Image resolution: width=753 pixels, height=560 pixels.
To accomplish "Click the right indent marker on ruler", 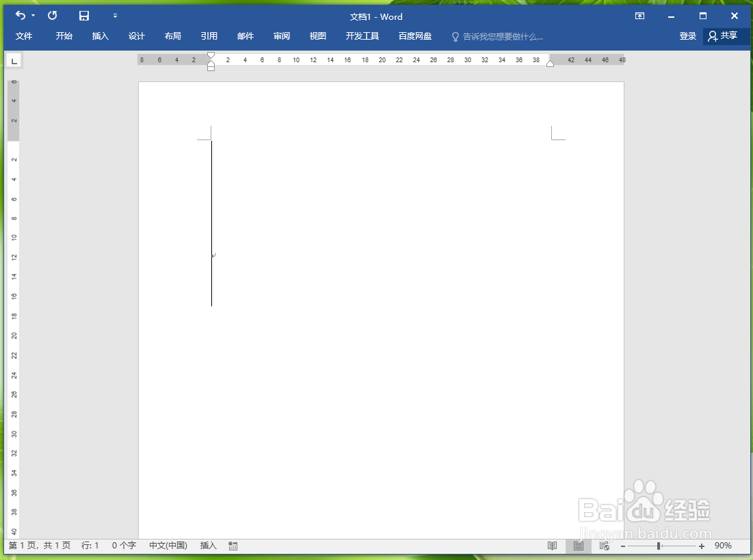I will tap(551, 64).
